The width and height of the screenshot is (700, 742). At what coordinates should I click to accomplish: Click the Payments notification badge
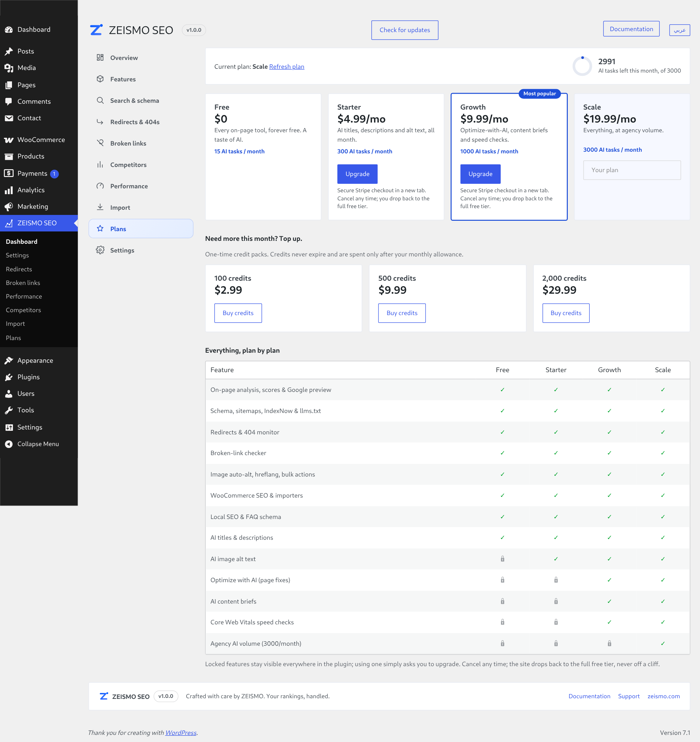[x=54, y=174]
